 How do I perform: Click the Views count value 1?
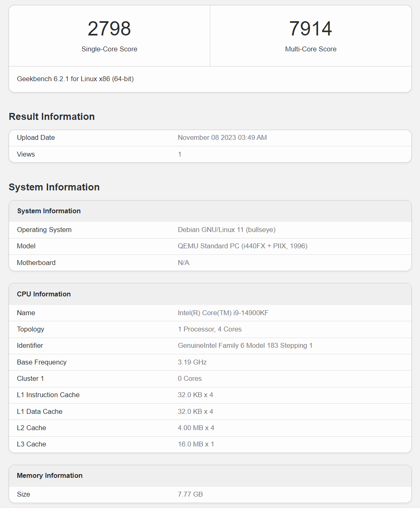(180, 154)
